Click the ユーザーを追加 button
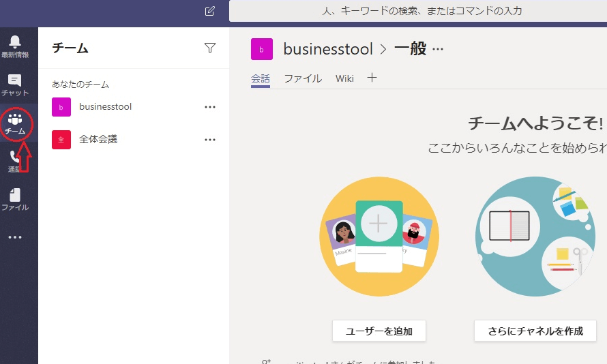 (379, 331)
